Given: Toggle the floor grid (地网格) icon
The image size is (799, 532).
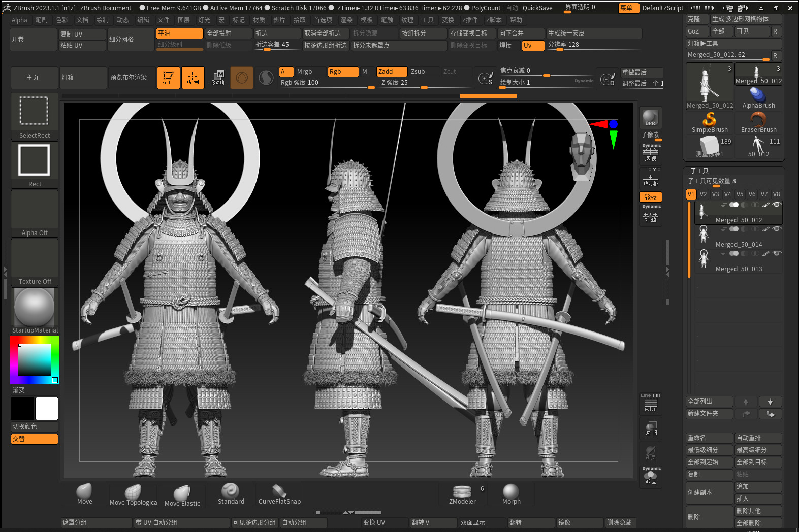Looking at the screenshot, I should tap(651, 179).
